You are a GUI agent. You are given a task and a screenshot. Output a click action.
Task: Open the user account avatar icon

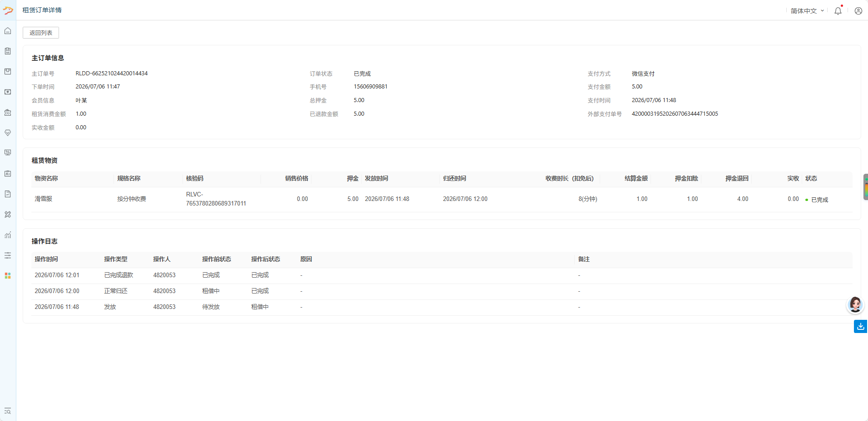[858, 11]
